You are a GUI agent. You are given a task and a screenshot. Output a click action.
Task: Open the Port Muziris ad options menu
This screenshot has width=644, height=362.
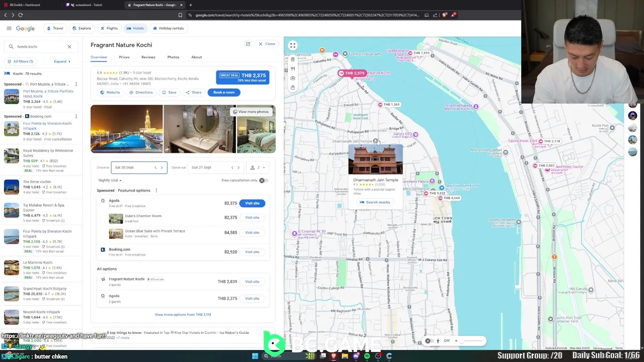point(76,84)
